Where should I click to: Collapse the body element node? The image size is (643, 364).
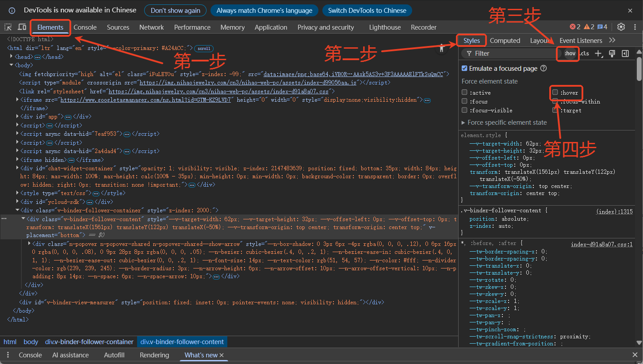(11, 65)
